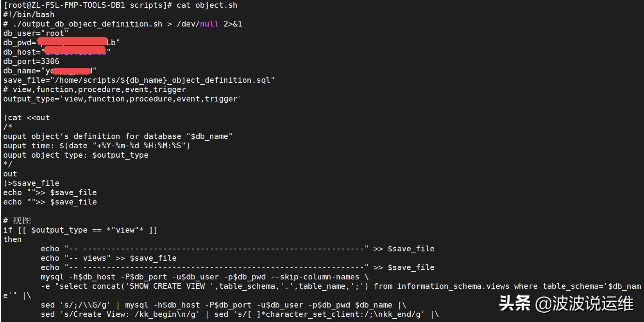Click the ")>$save_file" redirect line
Image resolution: width=644 pixels, height=322 pixels.
coord(31,183)
